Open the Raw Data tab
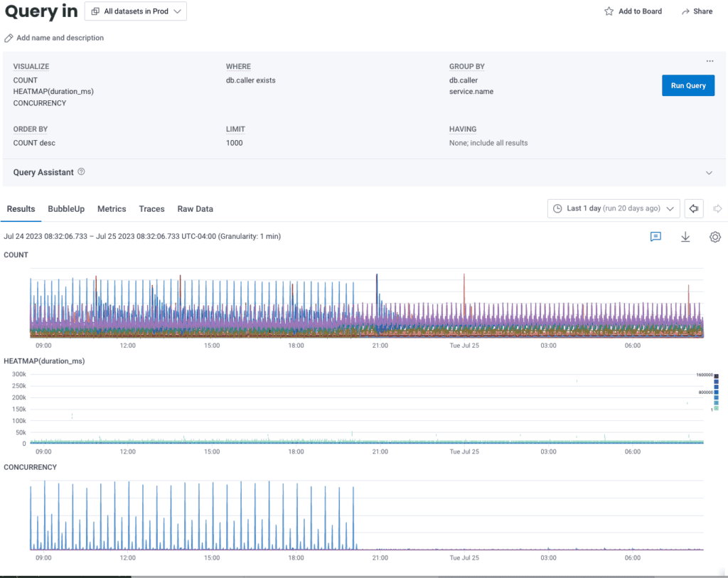This screenshot has width=728, height=578. (195, 209)
